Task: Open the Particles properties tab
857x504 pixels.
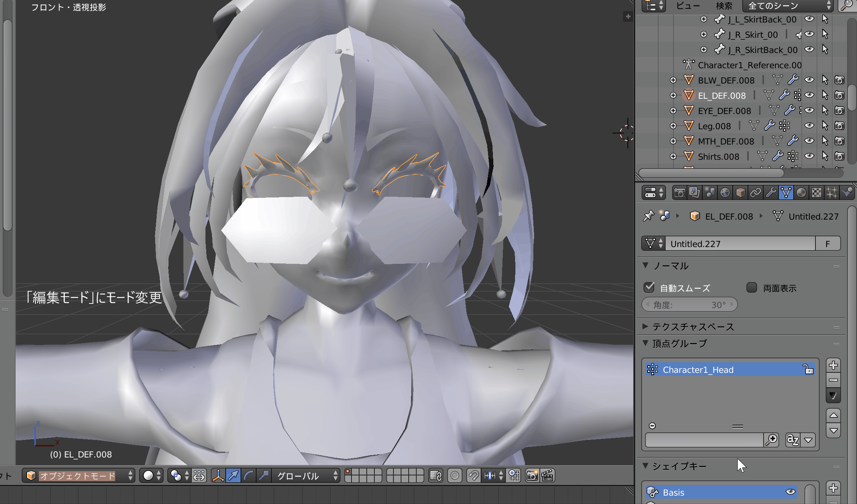Action: [832, 193]
